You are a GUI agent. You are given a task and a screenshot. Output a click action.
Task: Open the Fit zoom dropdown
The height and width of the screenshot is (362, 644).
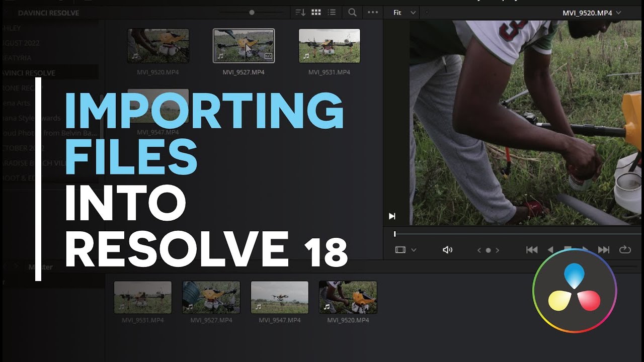(405, 13)
